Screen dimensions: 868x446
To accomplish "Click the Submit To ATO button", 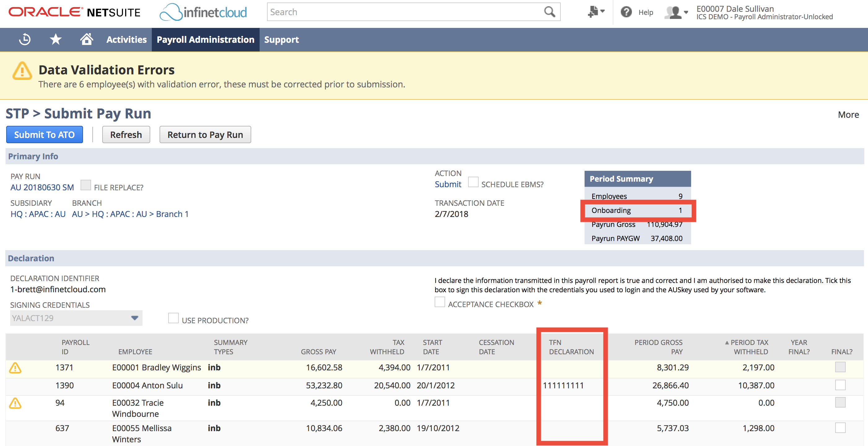I will pos(44,135).
